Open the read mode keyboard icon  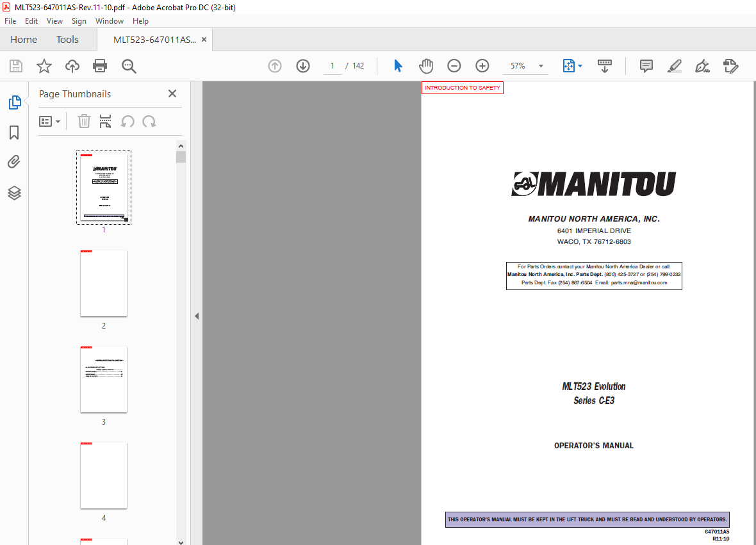pyautogui.click(x=605, y=66)
